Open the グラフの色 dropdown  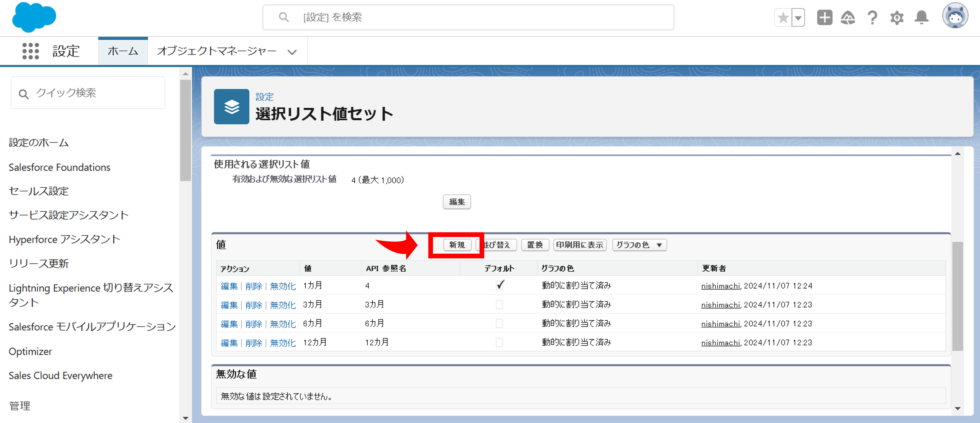639,245
